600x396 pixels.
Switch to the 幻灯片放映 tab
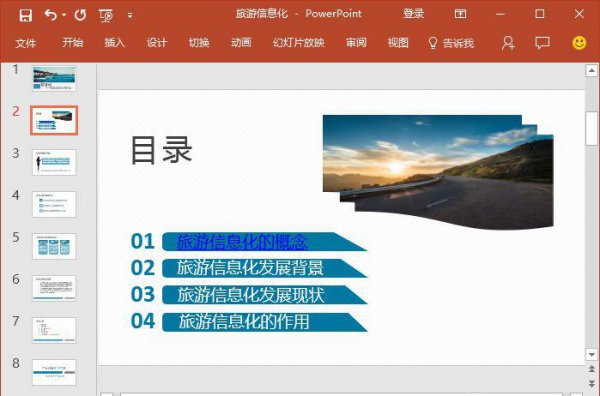pos(299,42)
